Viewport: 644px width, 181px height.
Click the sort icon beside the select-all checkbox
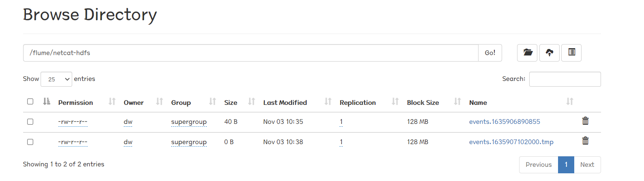(x=47, y=102)
